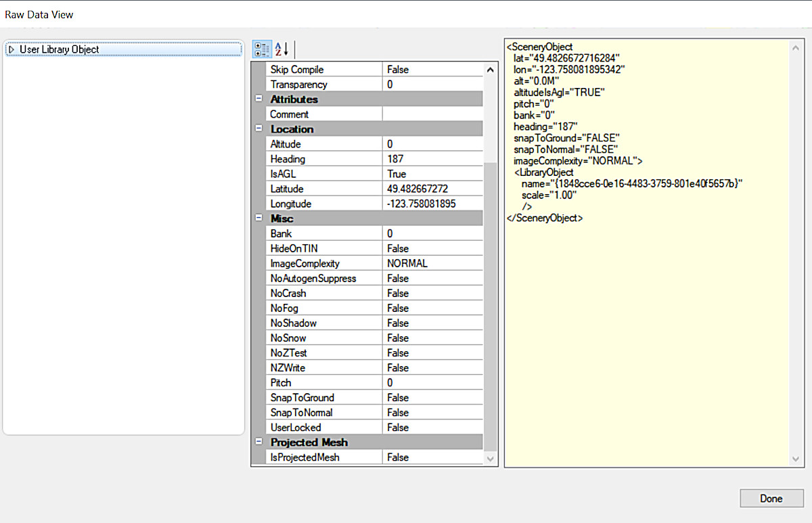The width and height of the screenshot is (812, 523).
Task: Sort properties alphabetically with the AZ icon
Action: (x=281, y=49)
